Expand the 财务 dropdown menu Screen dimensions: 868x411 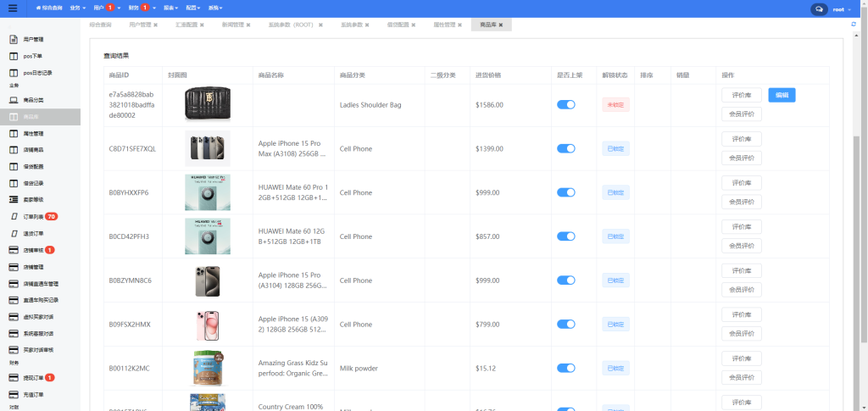(x=142, y=8)
